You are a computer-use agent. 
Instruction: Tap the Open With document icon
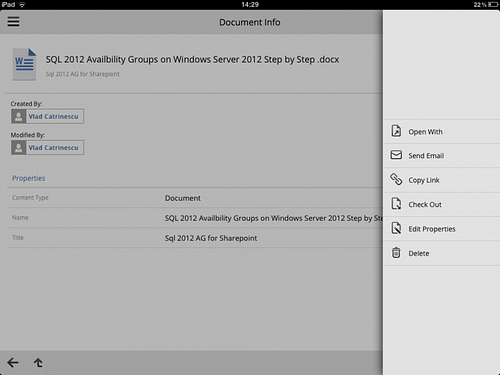[396, 131]
